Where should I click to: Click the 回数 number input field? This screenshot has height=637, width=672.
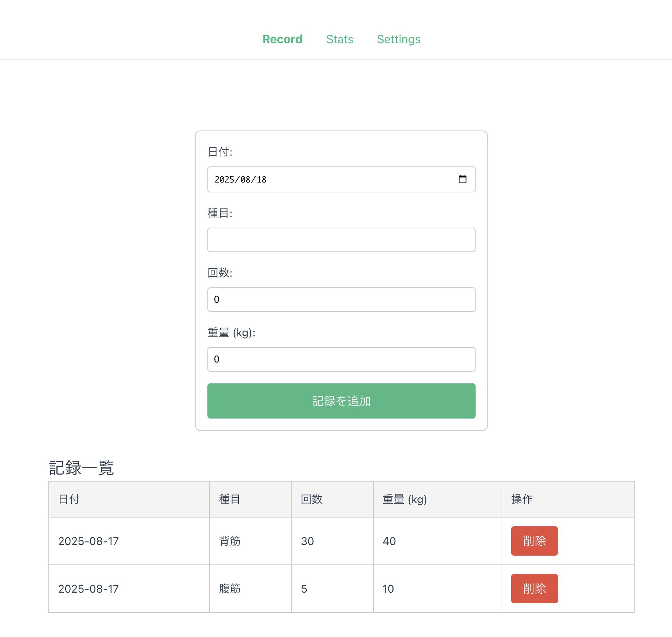pyautogui.click(x=341, y=300)
